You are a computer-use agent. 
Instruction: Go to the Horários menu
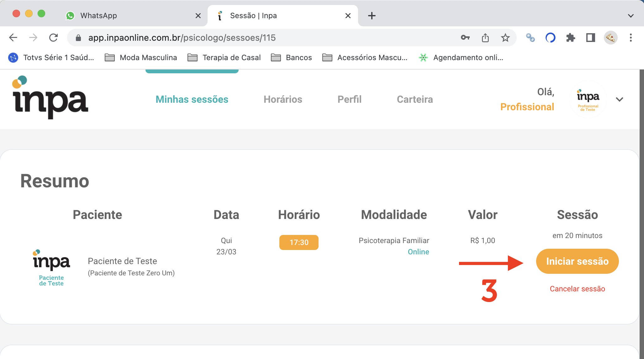tap(283, 99)
